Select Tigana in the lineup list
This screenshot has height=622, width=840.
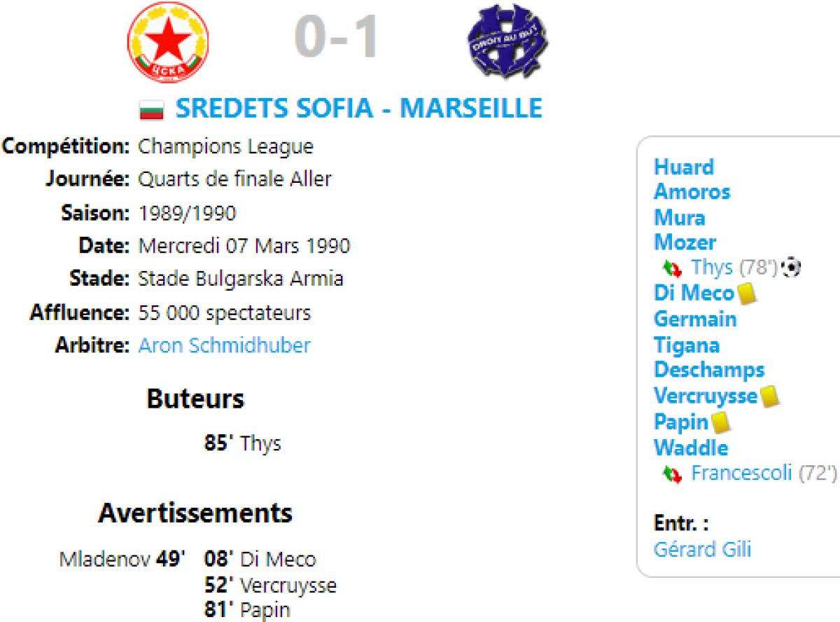686,345
